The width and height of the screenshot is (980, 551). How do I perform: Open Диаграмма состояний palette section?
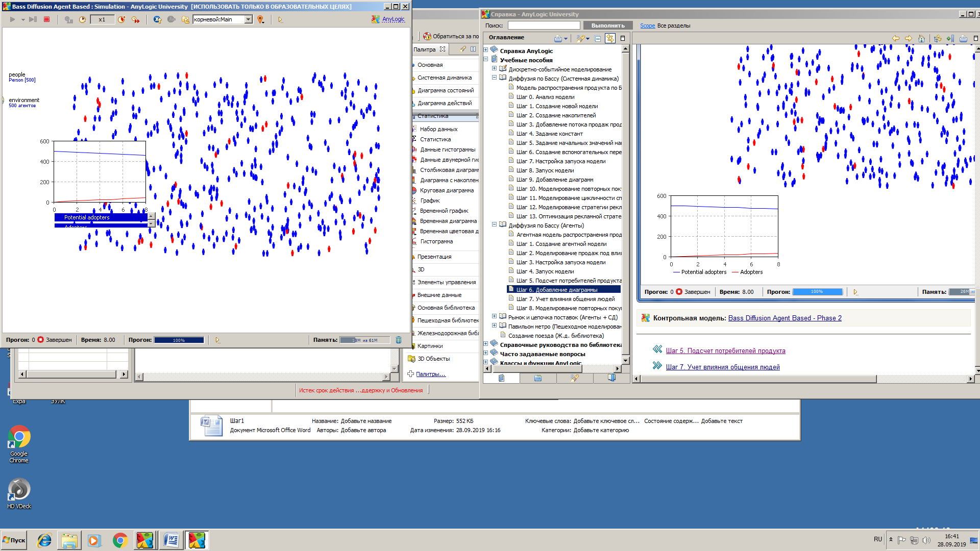pos(446,90)
